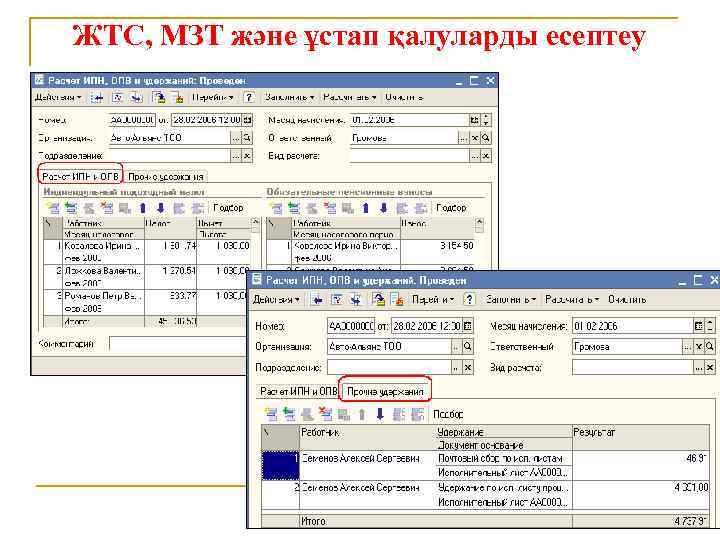Select Удержание по исп. листу row
720x540 pixels.
tap(486, 495)
